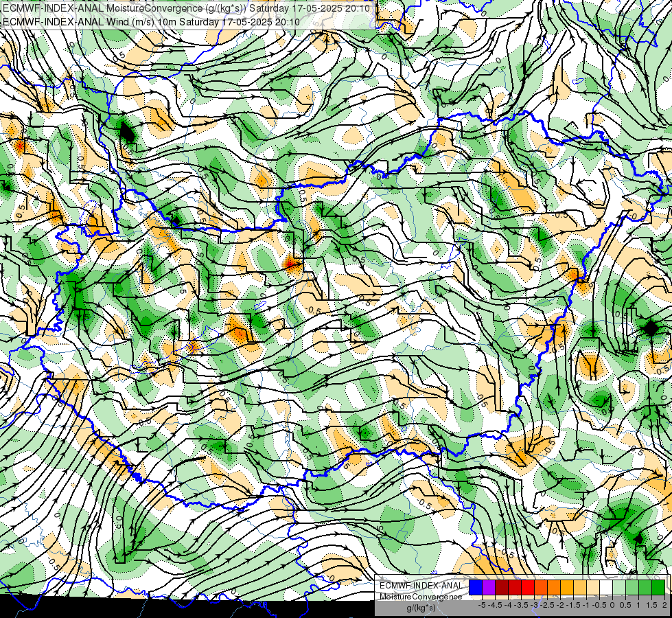
Task: Click the white legend swatch
Action: (606, 588)
